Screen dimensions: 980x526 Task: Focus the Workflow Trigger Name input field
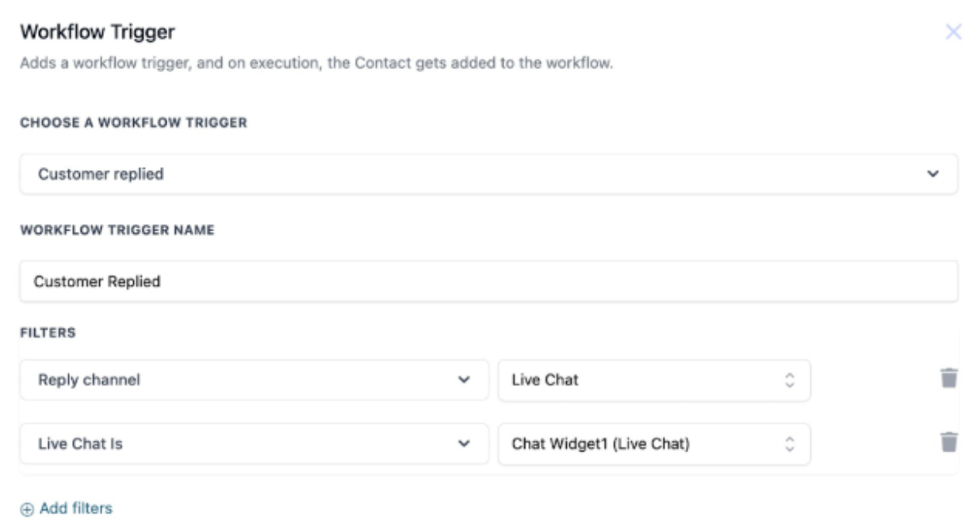(488, 281)
